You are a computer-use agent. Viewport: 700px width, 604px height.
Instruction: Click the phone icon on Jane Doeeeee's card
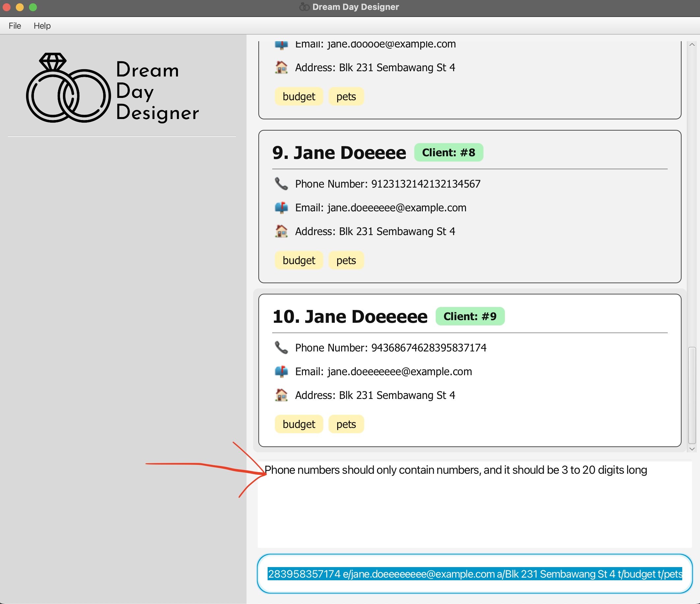[281, 347]
